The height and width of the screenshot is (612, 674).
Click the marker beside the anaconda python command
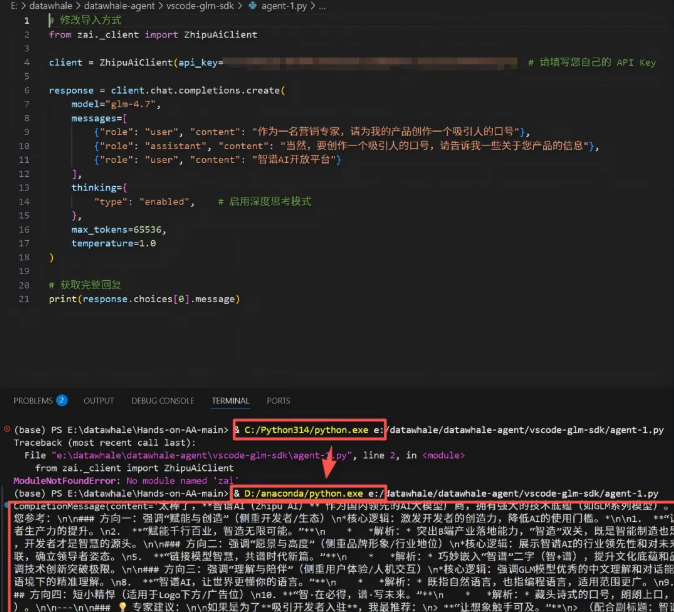[x=5, y=493]
